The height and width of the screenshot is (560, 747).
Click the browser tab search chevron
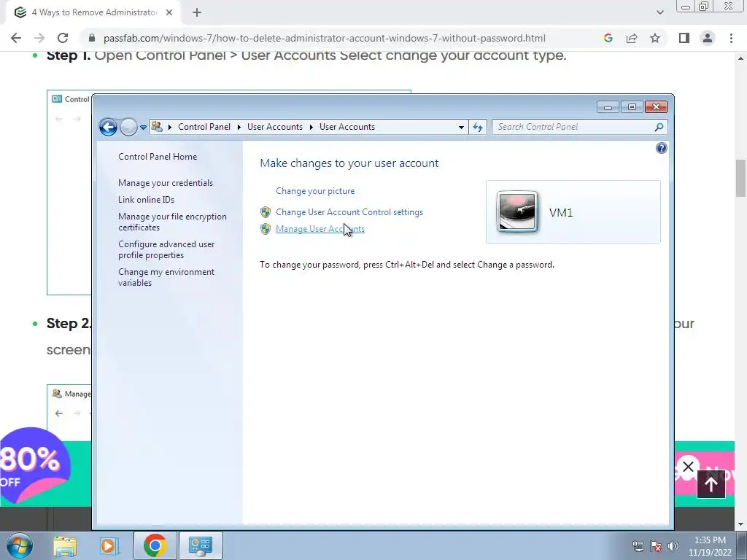[659, 12]
